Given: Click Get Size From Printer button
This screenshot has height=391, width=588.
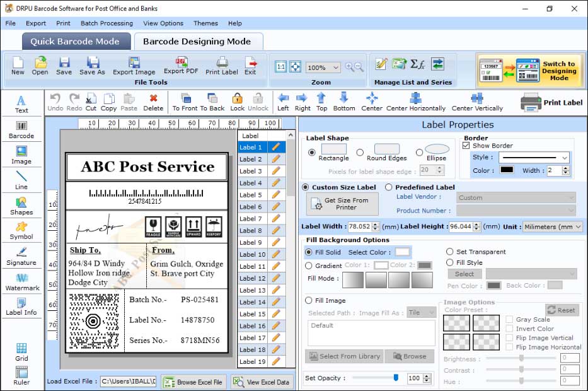Looking at the screenshot, I should point(342,204).
